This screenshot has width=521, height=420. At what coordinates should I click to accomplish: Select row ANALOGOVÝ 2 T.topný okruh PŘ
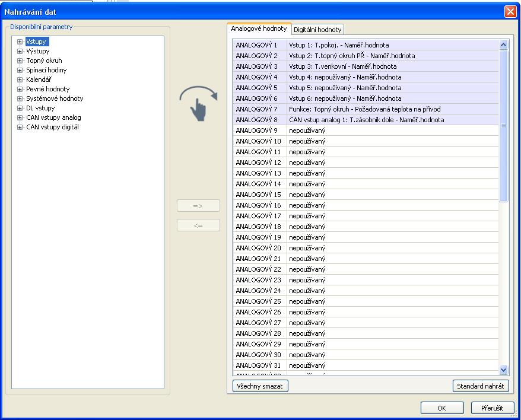[366, 56]
